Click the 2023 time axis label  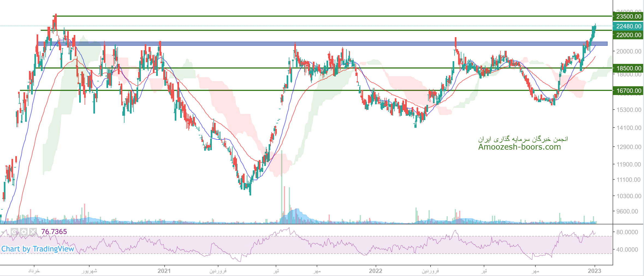click(x=594, y=271)
